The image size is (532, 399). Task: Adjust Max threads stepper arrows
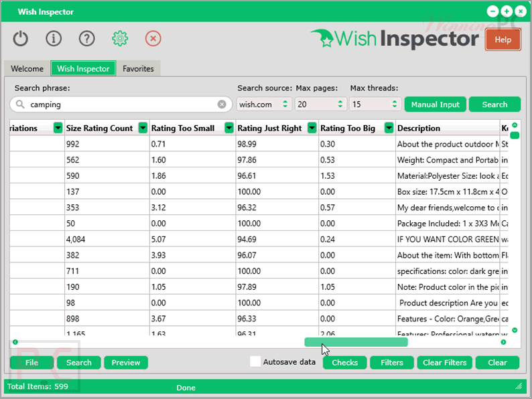click(x=395, y=104)
